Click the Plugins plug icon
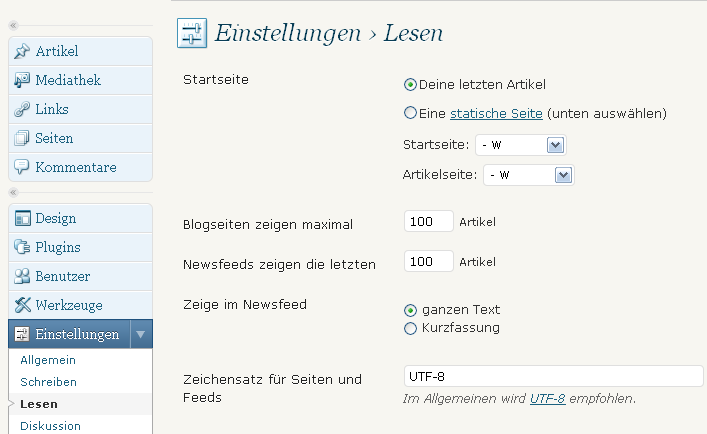The width and height of the screenshot is (707, 434). coord(22,248)
